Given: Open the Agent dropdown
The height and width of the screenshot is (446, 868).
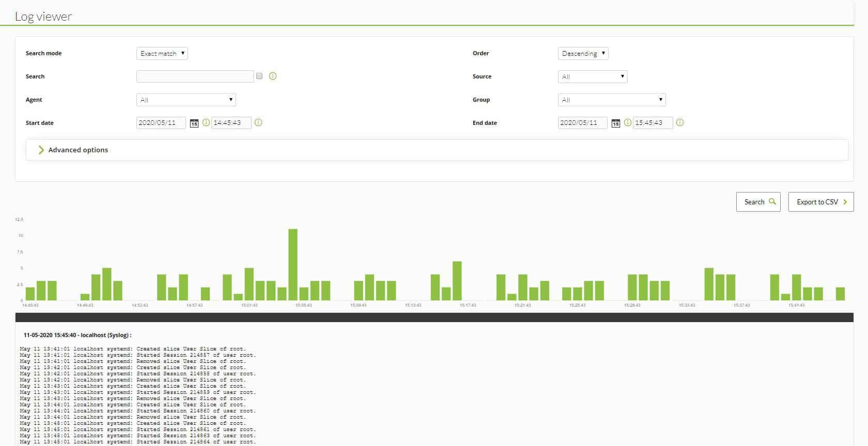Looking at the screenshot, I should tap(186, 100).
